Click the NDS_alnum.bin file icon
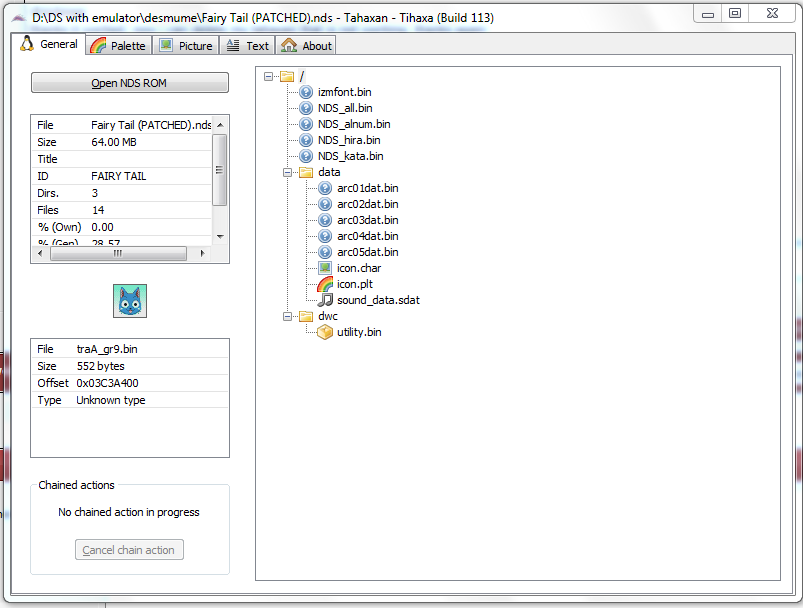 tap(306, 124)
